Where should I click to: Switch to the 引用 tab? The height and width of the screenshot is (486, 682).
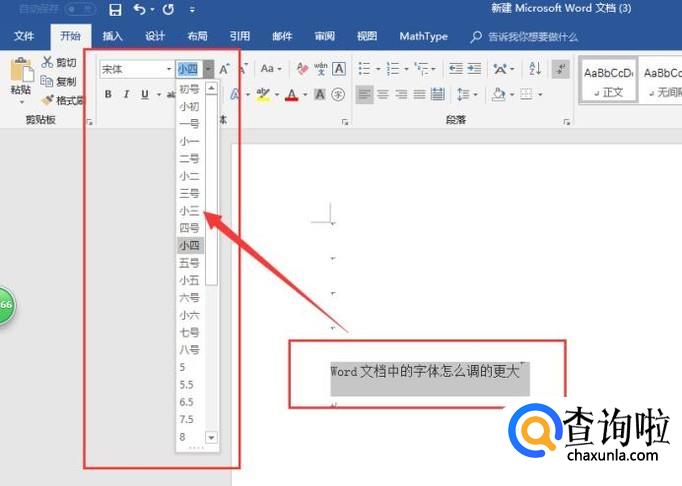pos(240,36)
